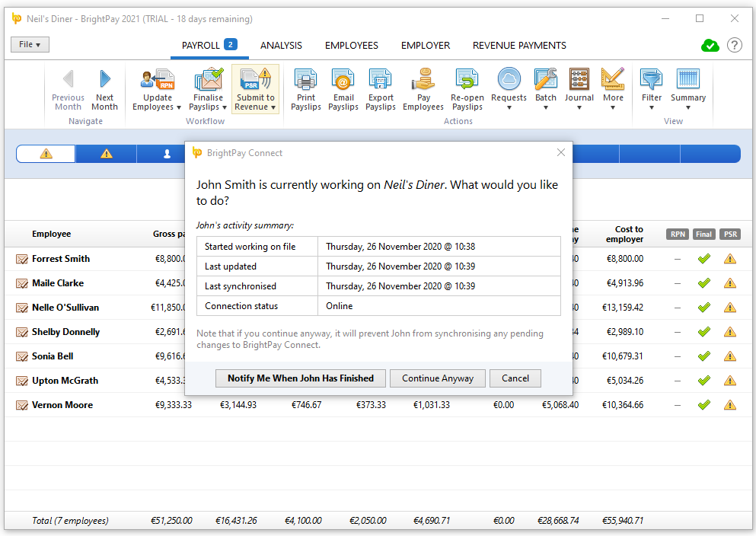The image size is (756, 536).
Task: Open the EMPLOYER tab
Action: 426,46
